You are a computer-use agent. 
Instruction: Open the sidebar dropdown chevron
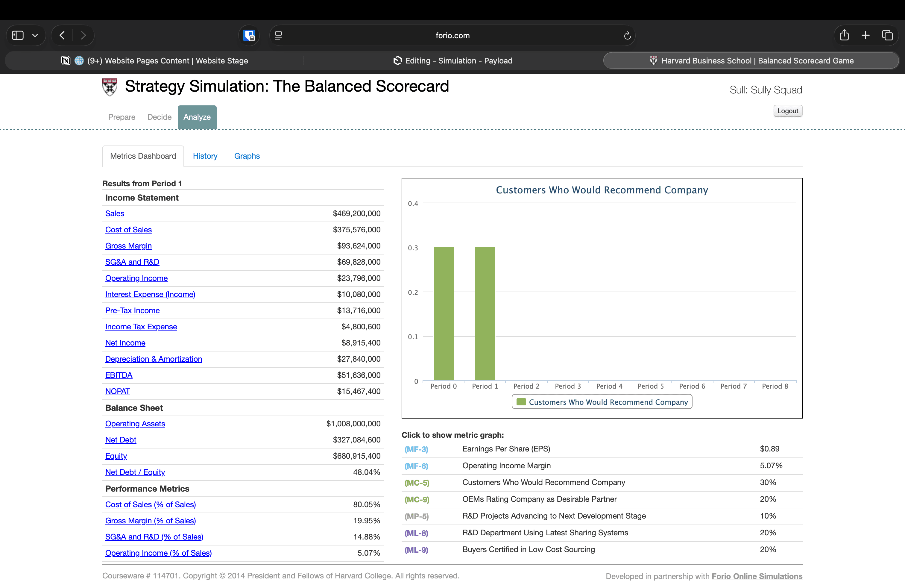[35, 35]
